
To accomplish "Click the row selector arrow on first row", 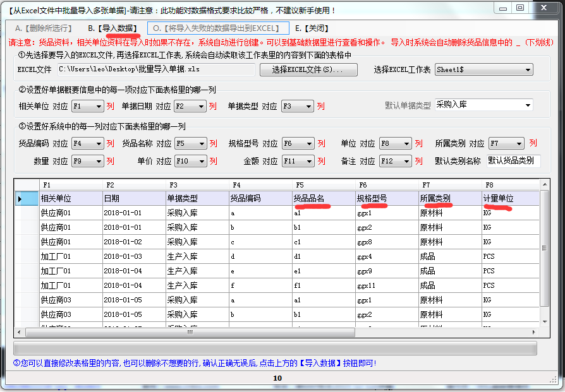I will (x=21, y=198).
